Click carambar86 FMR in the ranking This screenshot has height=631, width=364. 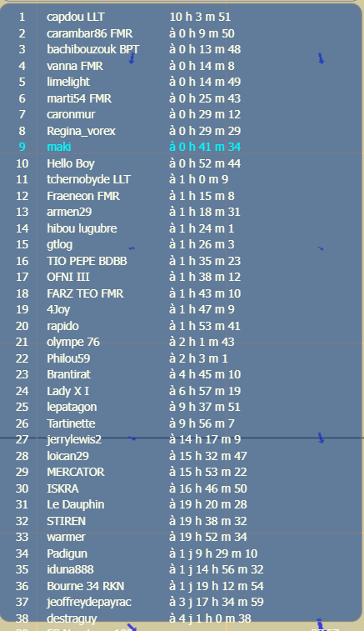90,33
